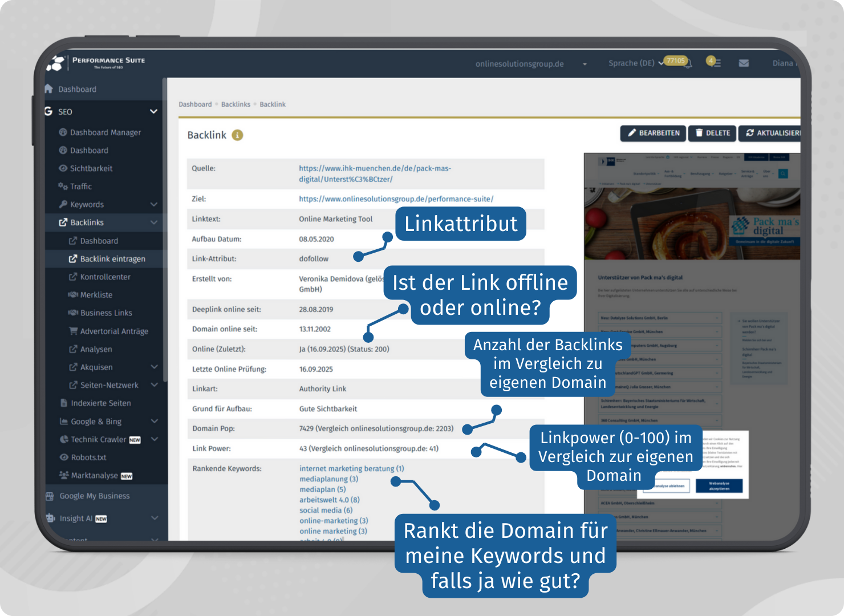The height and width of the screenshot is (616, 844).
Task: Click the notification bell in the top bar
Action: click(x=687, y=63)
